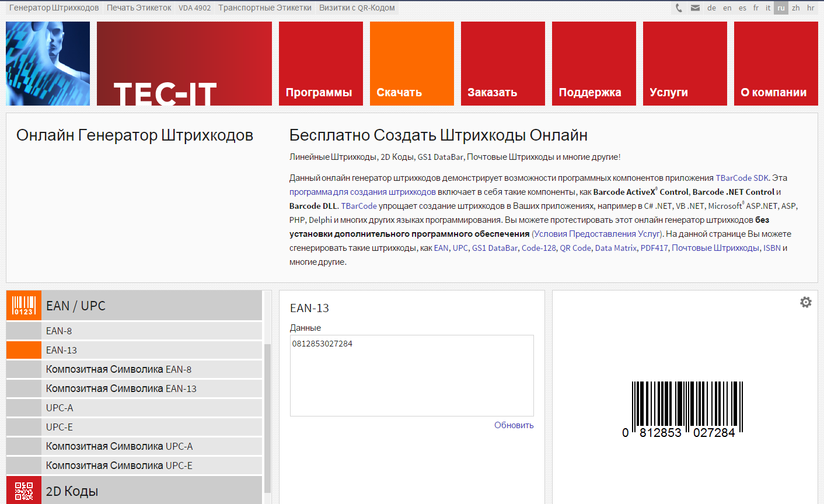Click the header image with blue figure
This screenshot has width=824, height=504.
coord(48,64)
